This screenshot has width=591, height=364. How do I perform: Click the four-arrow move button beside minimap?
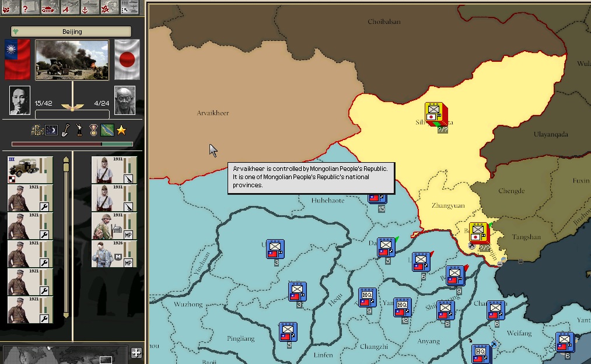tap(137, 353)
